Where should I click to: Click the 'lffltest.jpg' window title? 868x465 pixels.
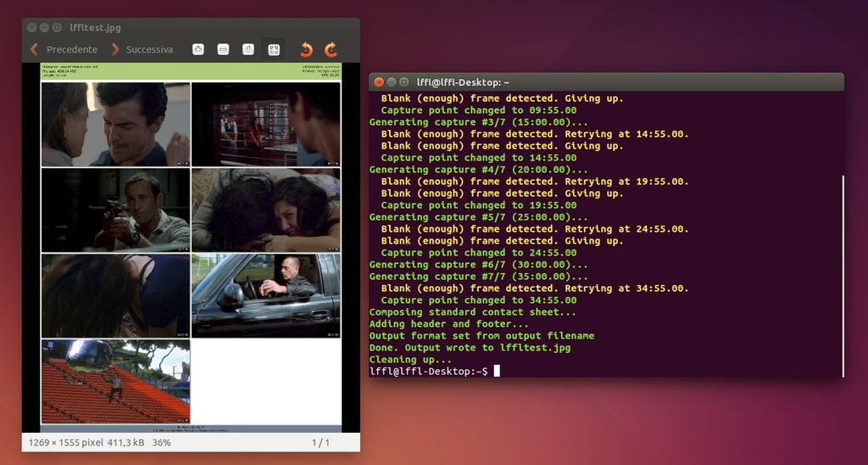[95, 27]
